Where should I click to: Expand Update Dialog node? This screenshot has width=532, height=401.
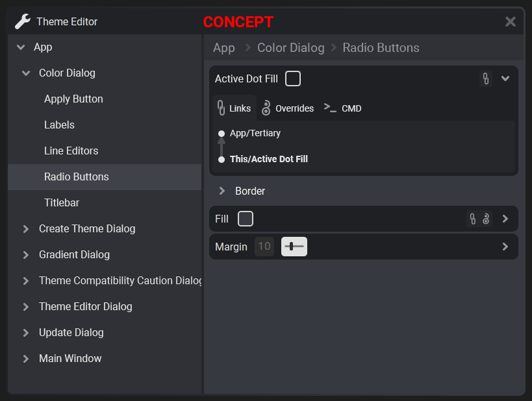pos(26,332)
